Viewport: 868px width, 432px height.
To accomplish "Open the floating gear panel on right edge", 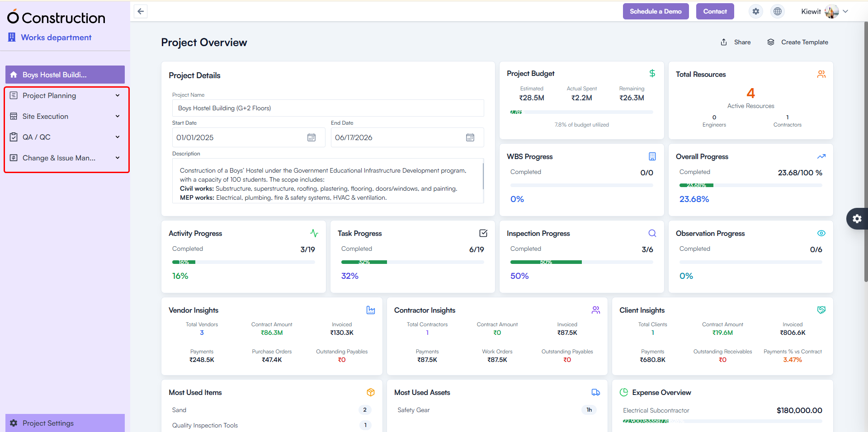I will click(x=857, y=219).
